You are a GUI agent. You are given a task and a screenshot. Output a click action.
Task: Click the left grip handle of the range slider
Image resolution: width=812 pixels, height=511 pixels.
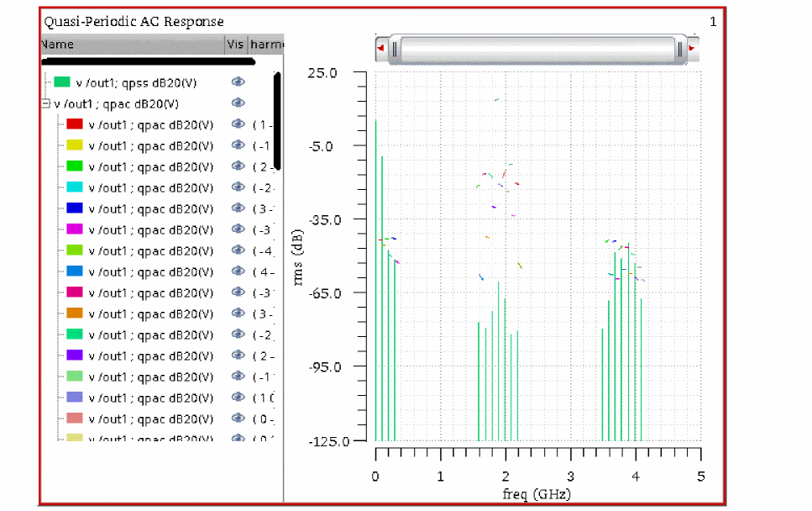coord(394,49)
